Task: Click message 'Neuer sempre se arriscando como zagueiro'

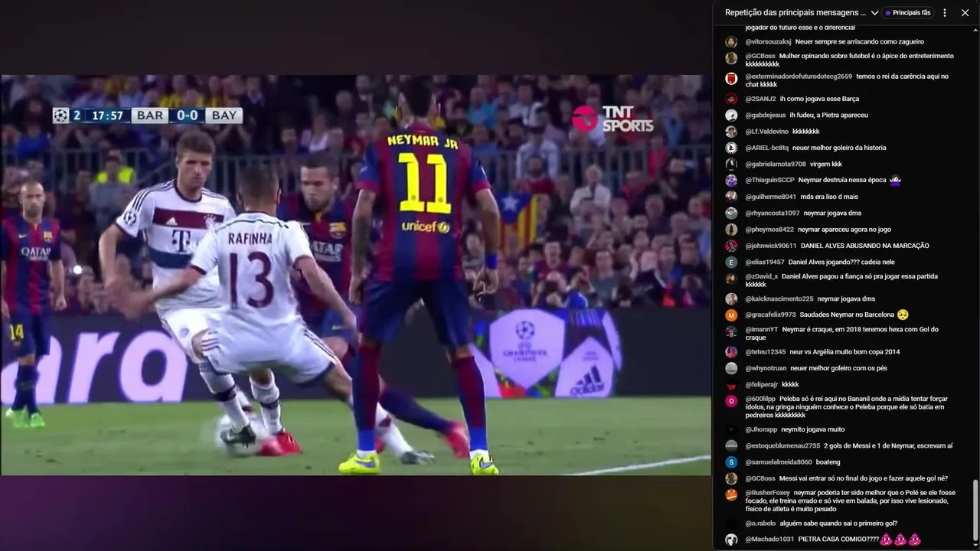Action: tap(859, 42)
